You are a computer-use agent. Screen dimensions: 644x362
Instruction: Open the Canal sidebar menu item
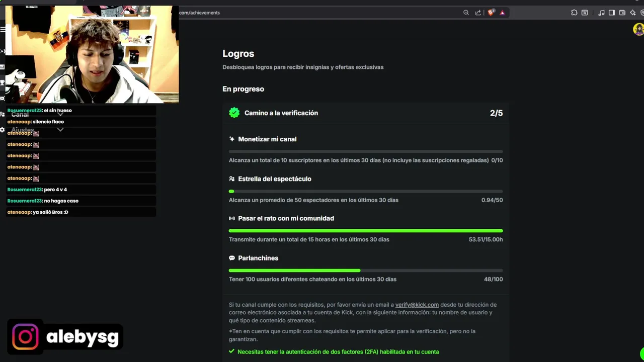click(x=20, y=115)
